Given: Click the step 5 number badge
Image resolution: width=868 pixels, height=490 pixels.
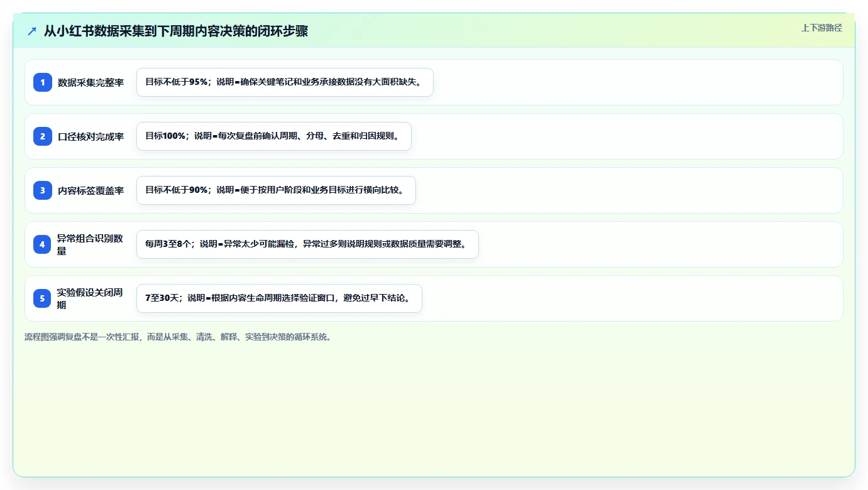Looking at the screenshot, I should pyautogui.click(x=43, y=298).
